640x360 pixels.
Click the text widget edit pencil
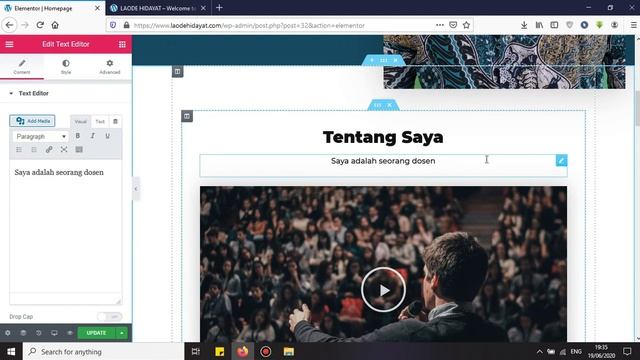pyautogui.click(x=561, y=160)
